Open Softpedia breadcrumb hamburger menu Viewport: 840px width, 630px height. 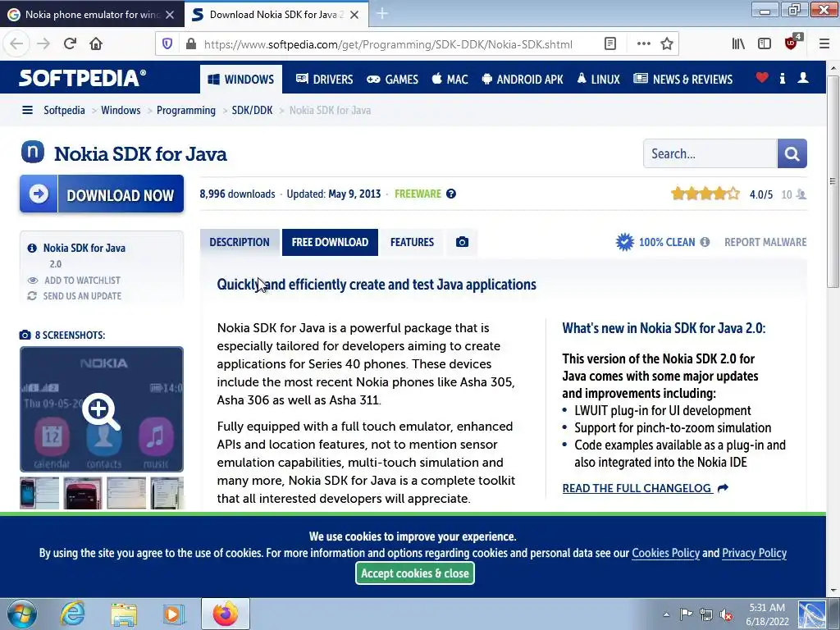27,111
